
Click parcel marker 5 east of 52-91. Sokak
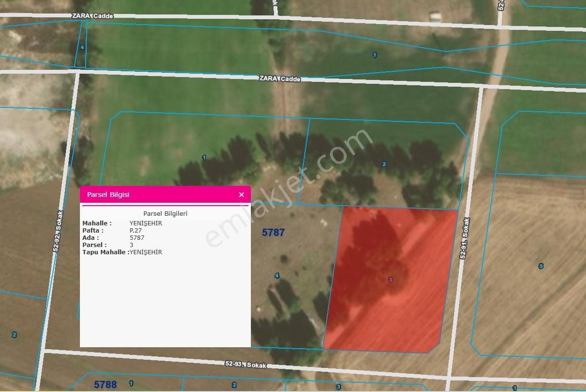point(541,266)
